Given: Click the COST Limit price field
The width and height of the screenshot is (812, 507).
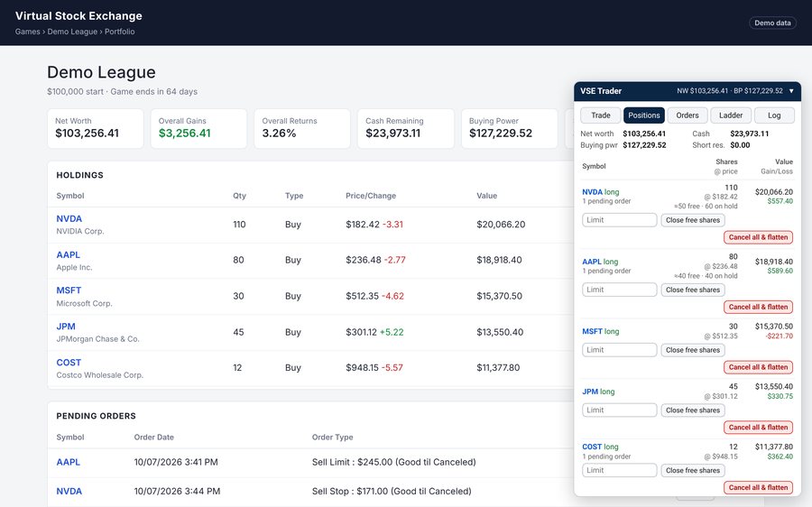Looking at the screenshot, I should click(619, 470).
